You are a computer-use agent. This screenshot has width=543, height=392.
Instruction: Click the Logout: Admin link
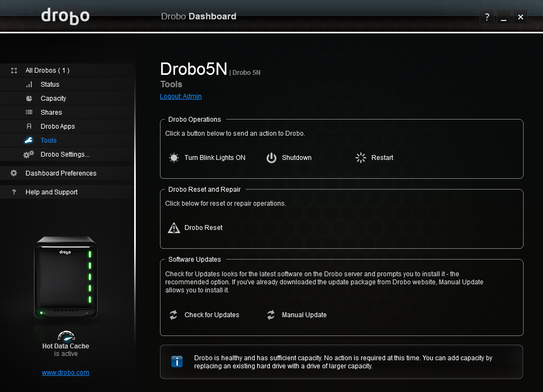[x=181, y=96]
